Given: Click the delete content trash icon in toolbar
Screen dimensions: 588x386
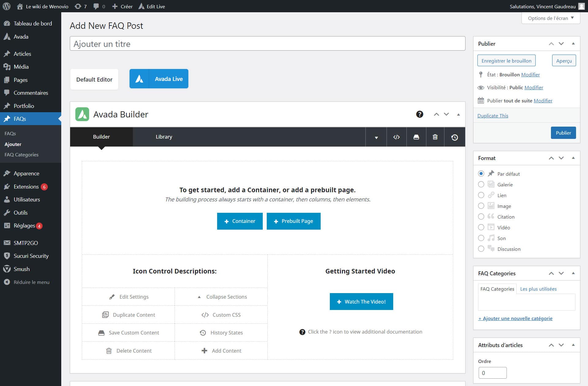Looking at the screenshot, I should tap(435, 137).
